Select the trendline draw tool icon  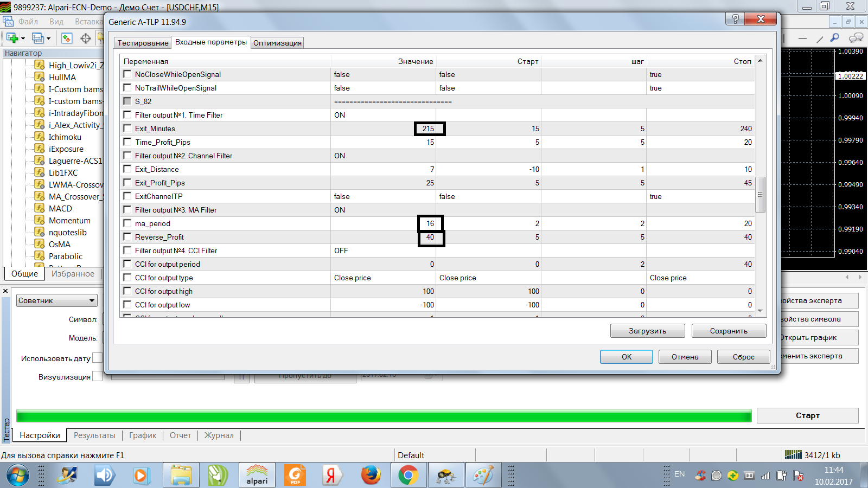[820, 38]
